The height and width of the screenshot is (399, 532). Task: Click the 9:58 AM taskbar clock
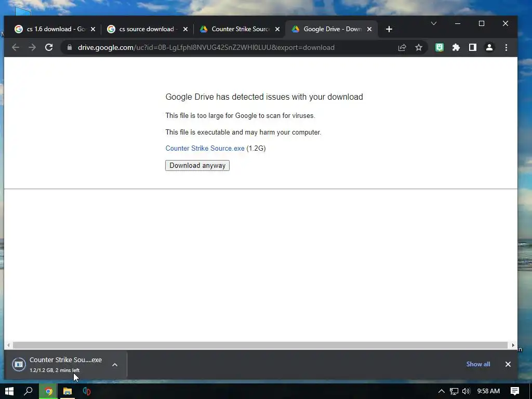pyautogui.click(x=488, y=391)
